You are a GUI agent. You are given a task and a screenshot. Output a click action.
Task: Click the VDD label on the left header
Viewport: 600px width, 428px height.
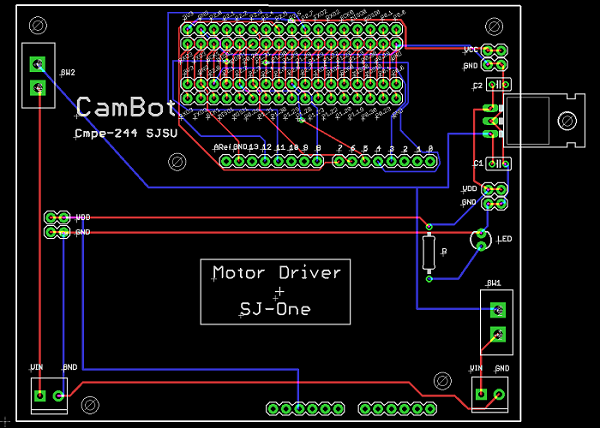pos(83,217)
